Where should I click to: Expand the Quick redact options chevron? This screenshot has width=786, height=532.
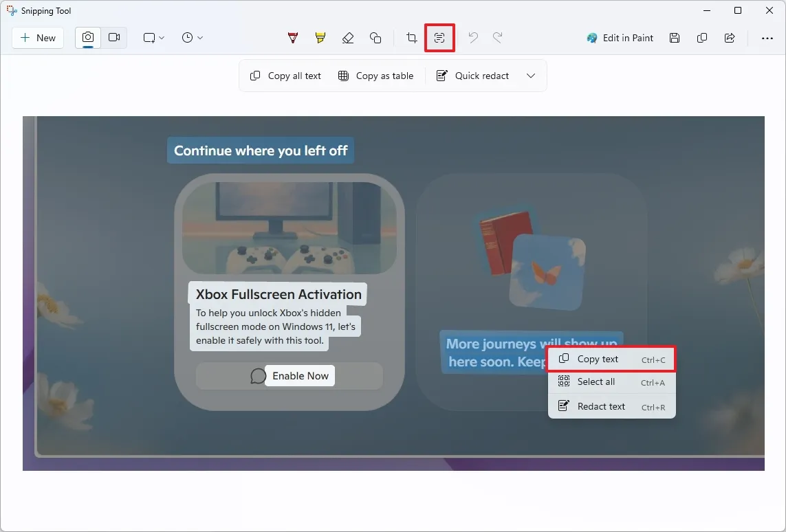click(531, 76)
